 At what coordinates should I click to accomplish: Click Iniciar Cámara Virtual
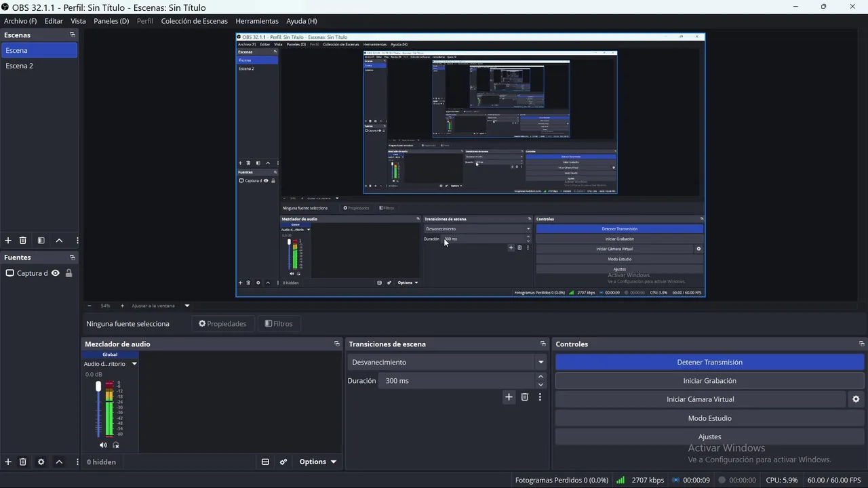click(x=700, y=399)
